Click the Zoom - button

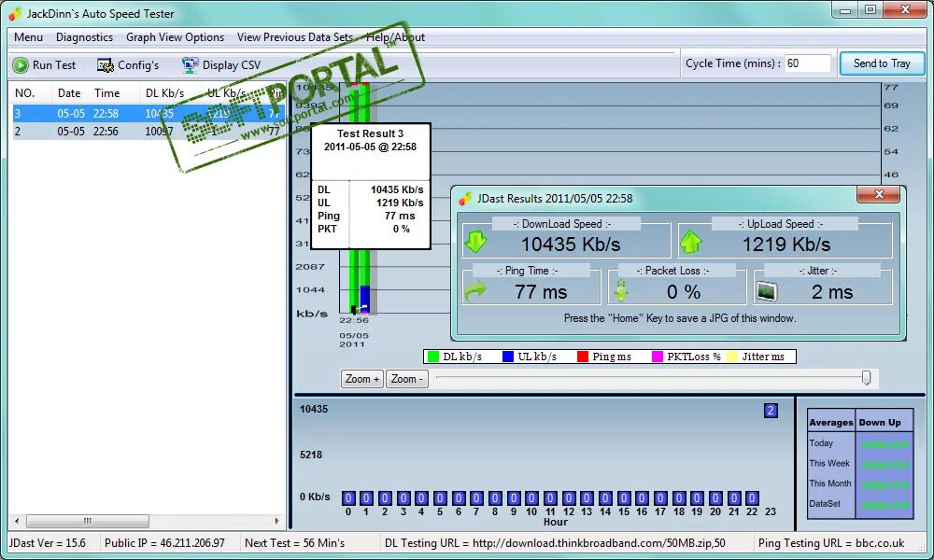coord(407,379)
